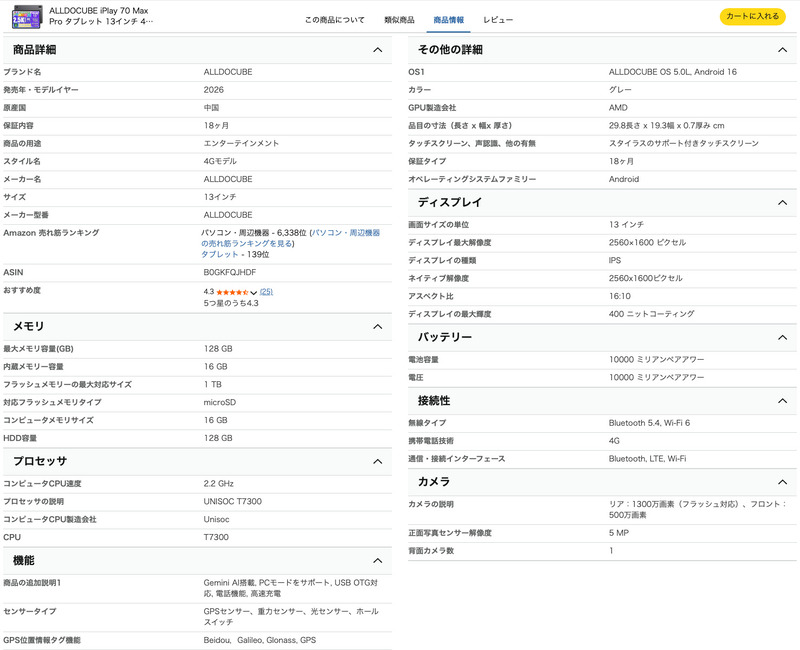Select the Gemini AI搭載 additional description value
Image resolution: width=800 pixels, height=650 pixels.
tap(290, 588)
